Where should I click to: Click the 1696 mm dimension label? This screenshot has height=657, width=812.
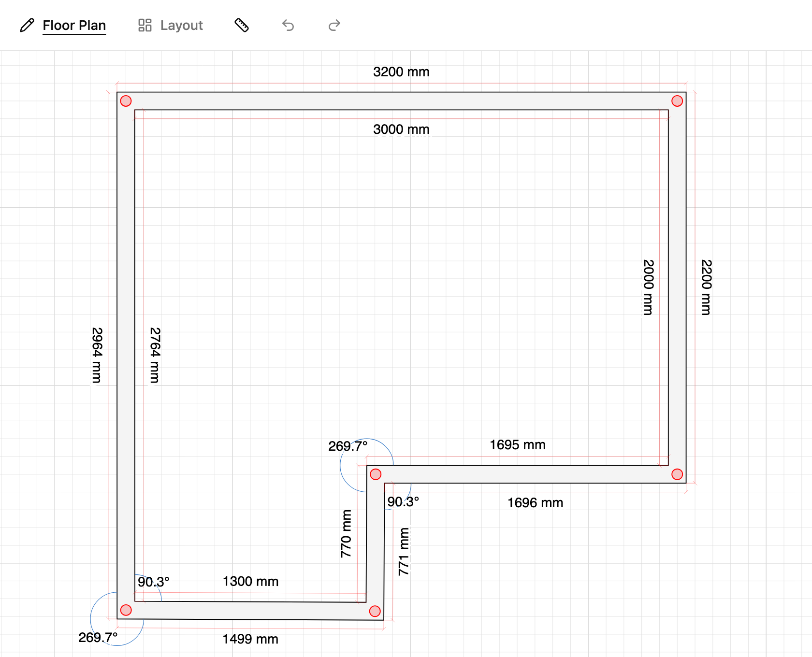(x=535, y=503)
